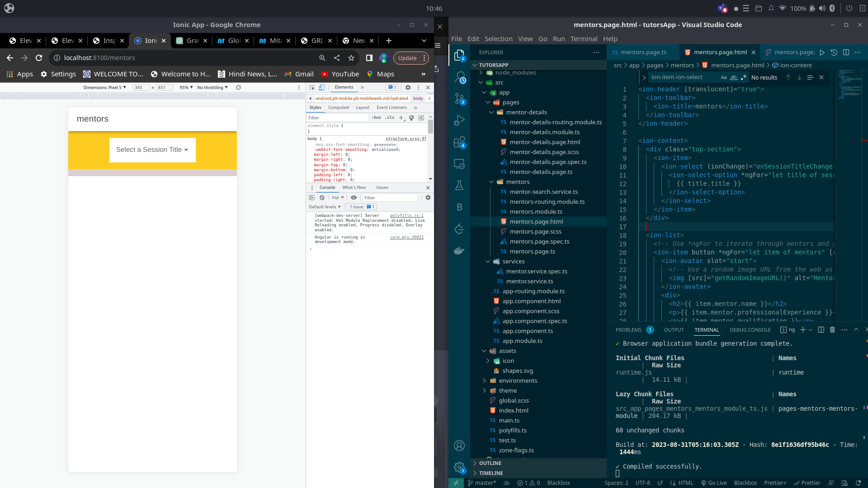Image resolution: width=868 pixels, height=488 pixels.
Task: Open the No throttling dropdown
Action: coord(212,88)
